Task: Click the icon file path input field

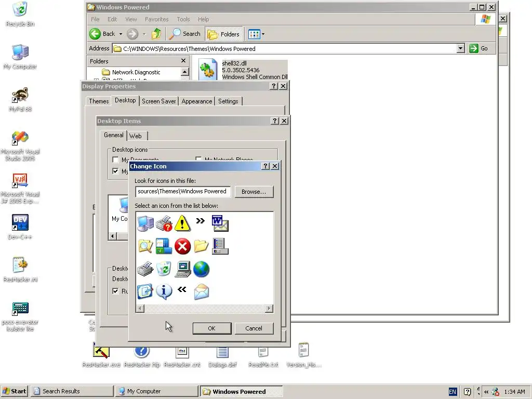Action: pos(182,191)
